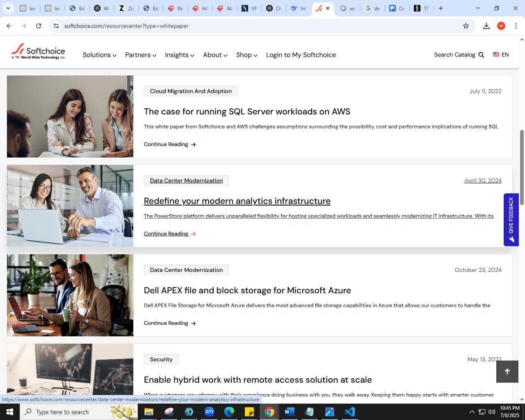Click the analytics infrastructure article thumbnail

[x=70, y=206]
